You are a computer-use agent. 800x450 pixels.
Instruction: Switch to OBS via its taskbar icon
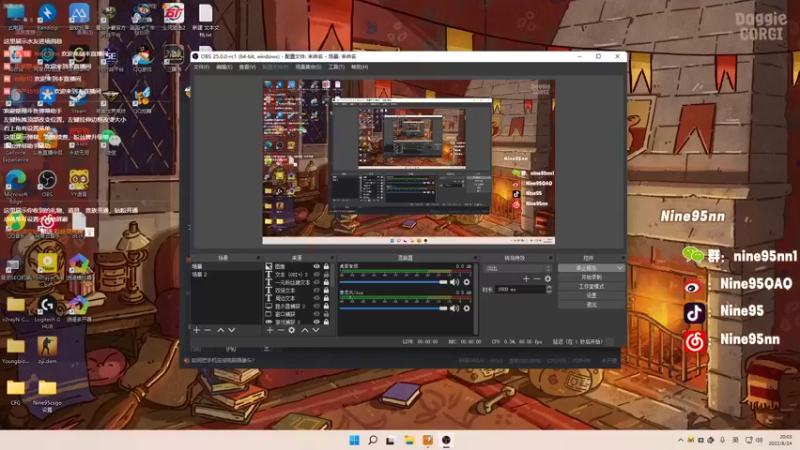(x=446, y=440)
